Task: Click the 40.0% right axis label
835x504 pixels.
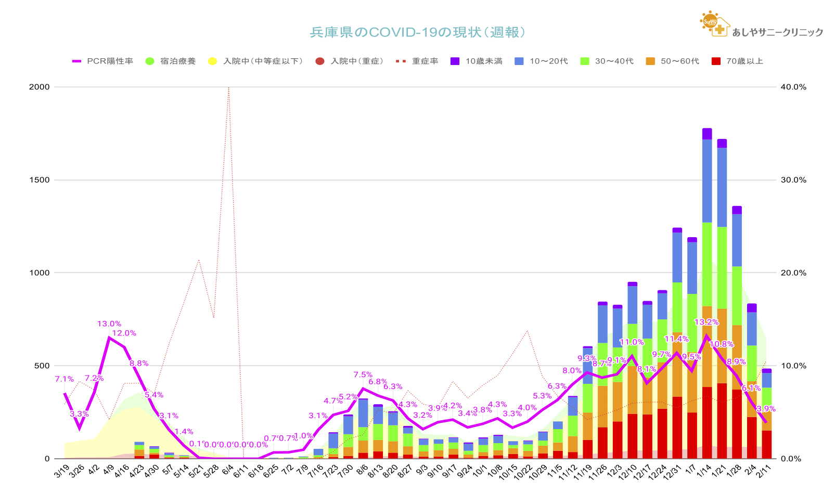Action: pyautogui.click(x=793, y=87)
